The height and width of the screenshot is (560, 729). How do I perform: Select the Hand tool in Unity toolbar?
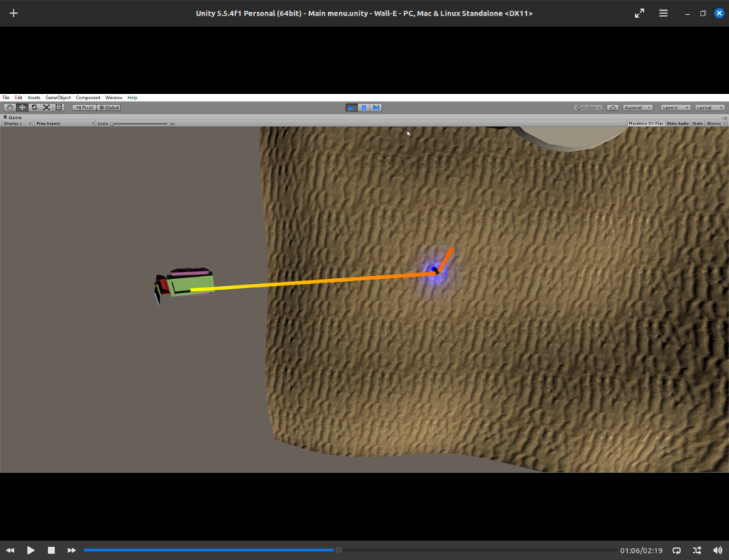(10, 107)
